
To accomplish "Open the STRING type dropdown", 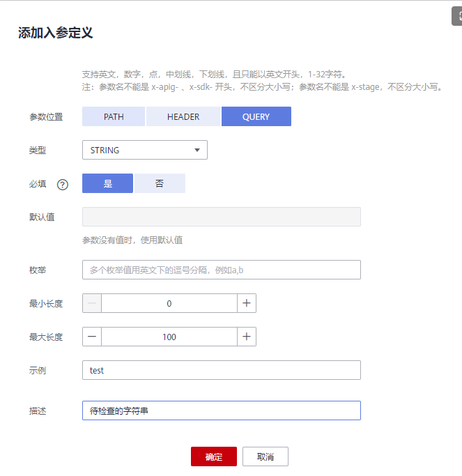I will (145, 150).
